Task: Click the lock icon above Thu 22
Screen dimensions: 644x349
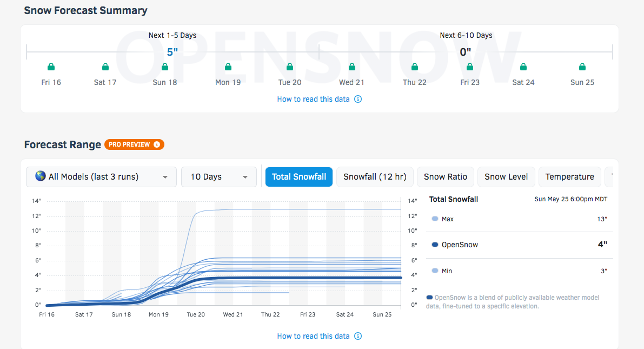Action: [x=414, y=67]
